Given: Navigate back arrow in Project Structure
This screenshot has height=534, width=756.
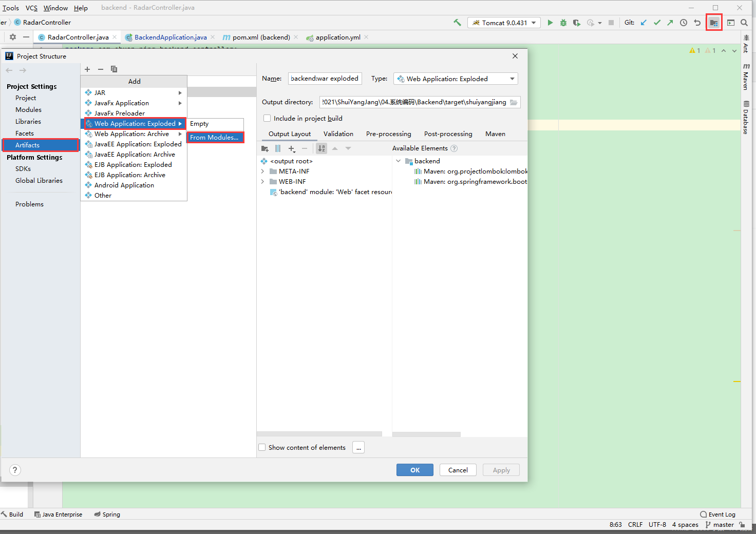Looking at the screenshot, I should pos(9,70).
